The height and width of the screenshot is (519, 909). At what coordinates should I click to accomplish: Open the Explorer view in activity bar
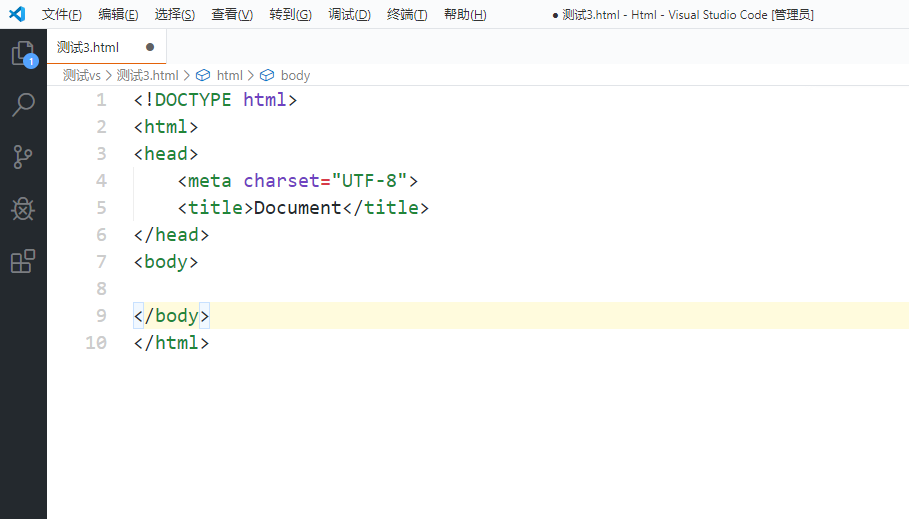click(x=23, y=53)
